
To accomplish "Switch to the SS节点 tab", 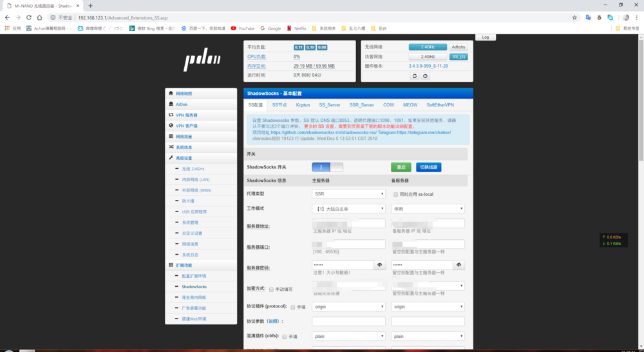I will pyautogui.click(x=279, y=104).
